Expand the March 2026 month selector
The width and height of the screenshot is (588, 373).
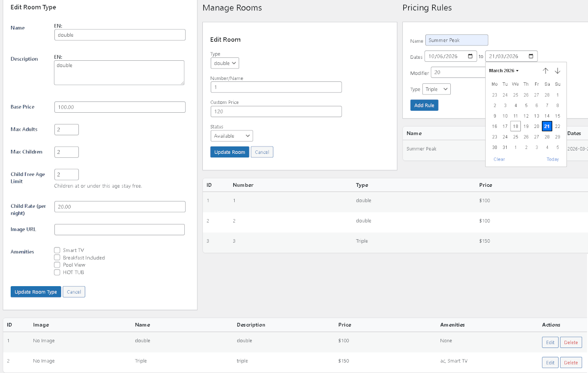[x=504, y=71]
